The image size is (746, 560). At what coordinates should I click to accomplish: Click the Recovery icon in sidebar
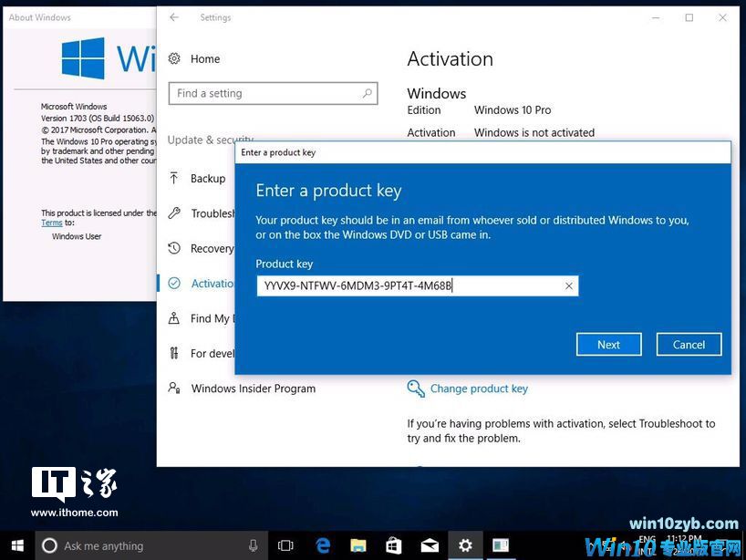coord(174,248)
